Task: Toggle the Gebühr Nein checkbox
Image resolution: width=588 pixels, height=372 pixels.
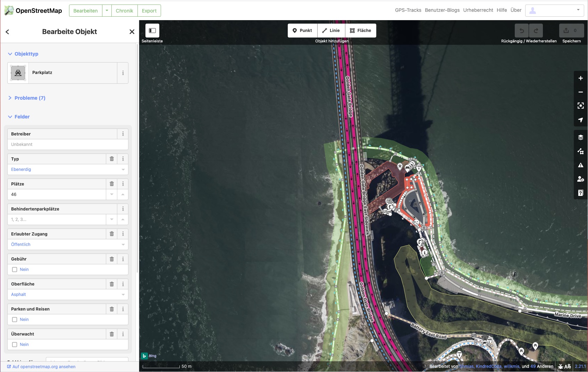Action: click(15, 270)
